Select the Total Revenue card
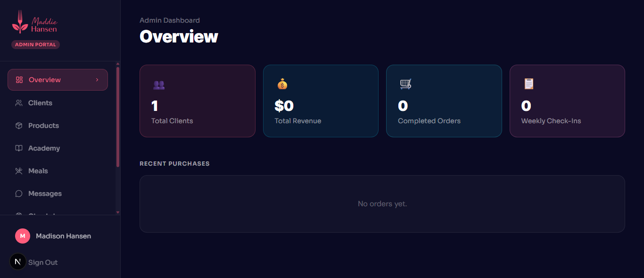The height and width of the screenshot is (278, 644). point(321,101)
